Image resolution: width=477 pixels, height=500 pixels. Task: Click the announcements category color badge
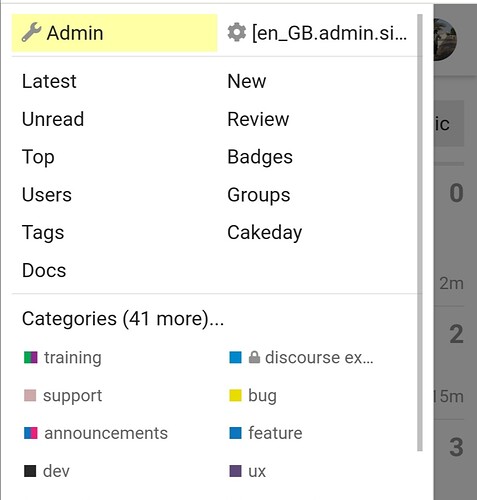tap(31, 433)
